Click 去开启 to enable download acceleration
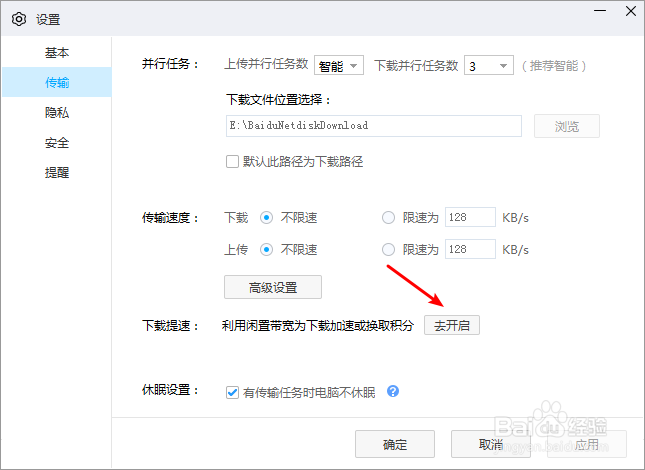 coord(452,325)
